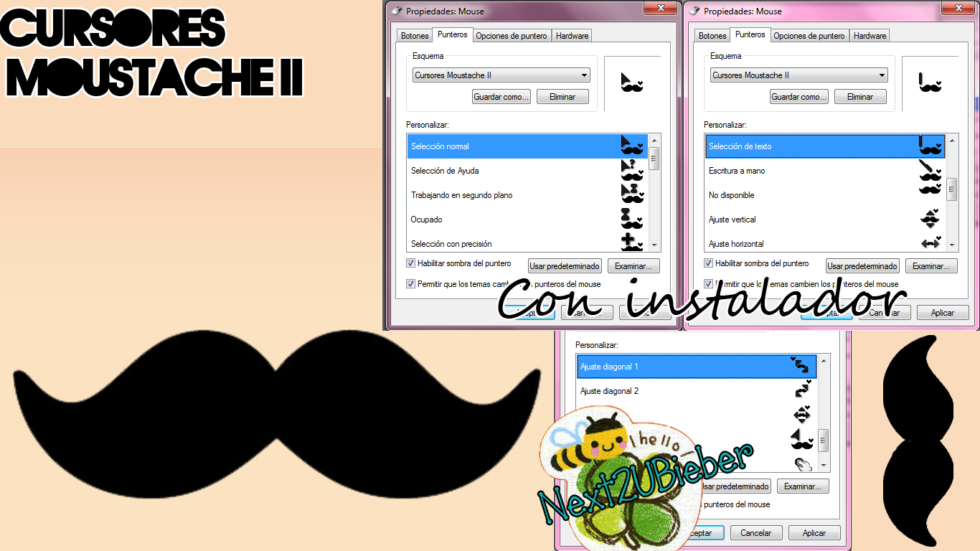Click the Ajuste vertical resize cursor icon
The height and width of the screenshot is (551, 980).
[x=929, y=219]
